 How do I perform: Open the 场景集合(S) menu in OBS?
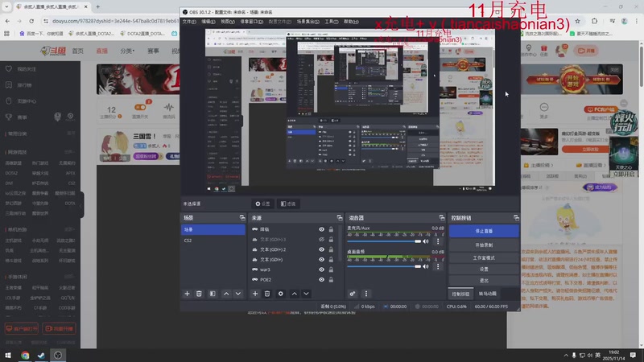(x=308, y=22)
